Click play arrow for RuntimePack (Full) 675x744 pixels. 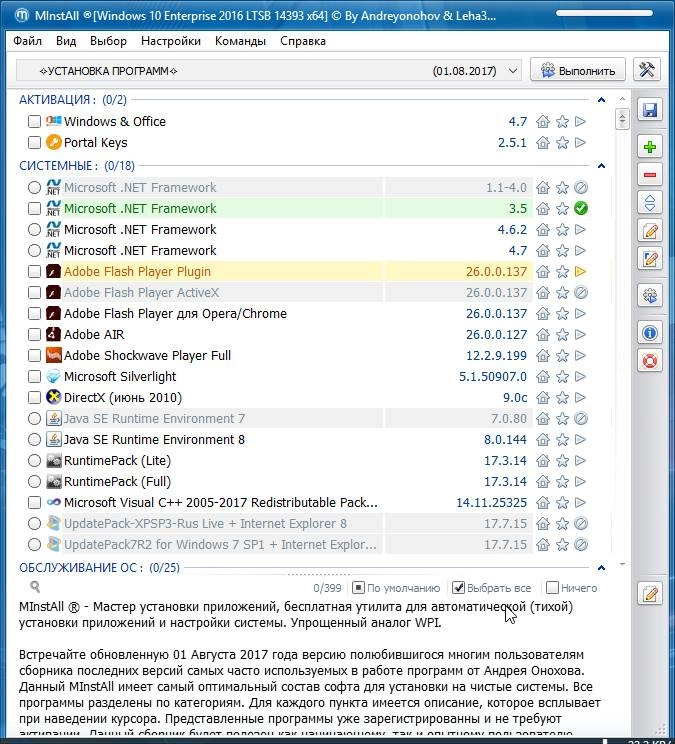(580, 482)
